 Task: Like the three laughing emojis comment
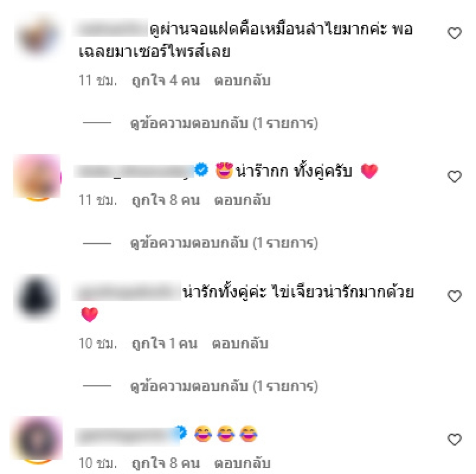coord(455,439)
